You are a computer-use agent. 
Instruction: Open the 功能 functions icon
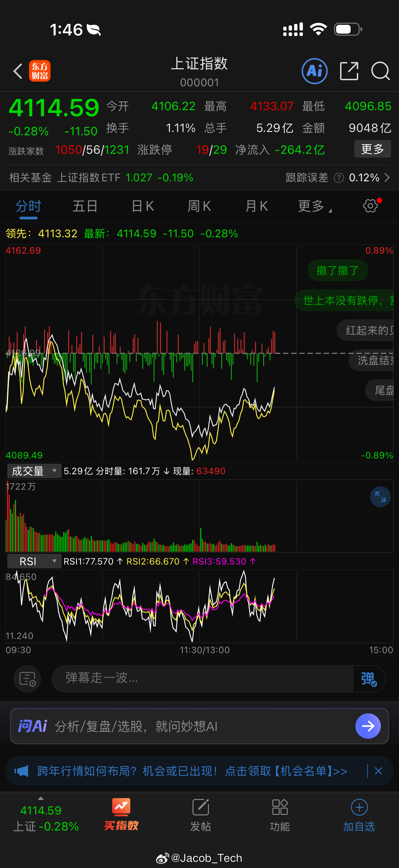click(280, 815)
